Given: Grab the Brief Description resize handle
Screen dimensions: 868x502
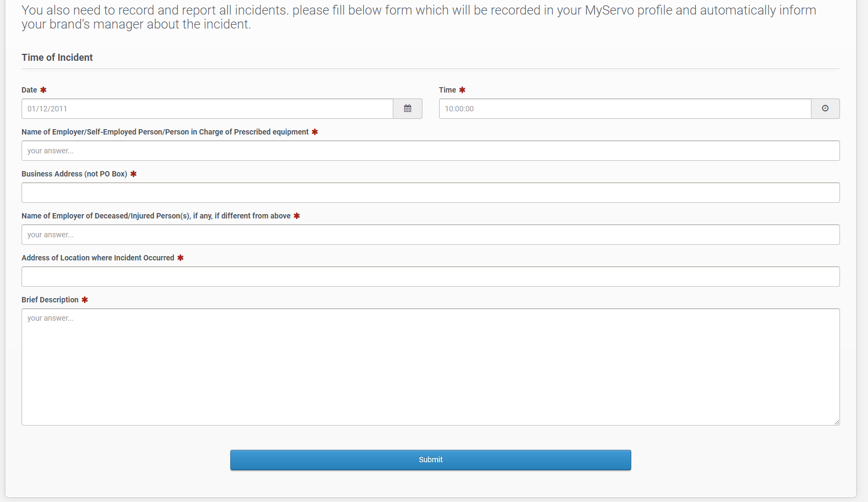Looking at the screenshot, I should tap(836, 422).
